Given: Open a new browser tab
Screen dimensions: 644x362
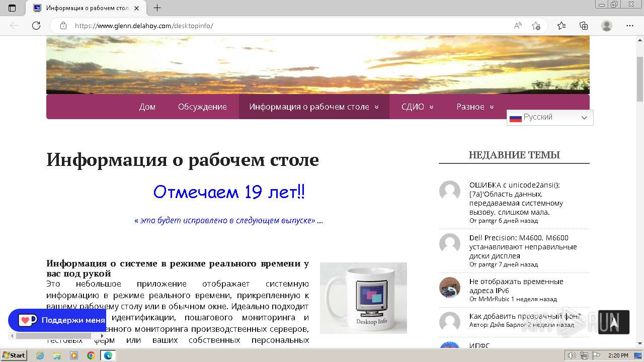Looking at the screenshot, I should (157, 8).
